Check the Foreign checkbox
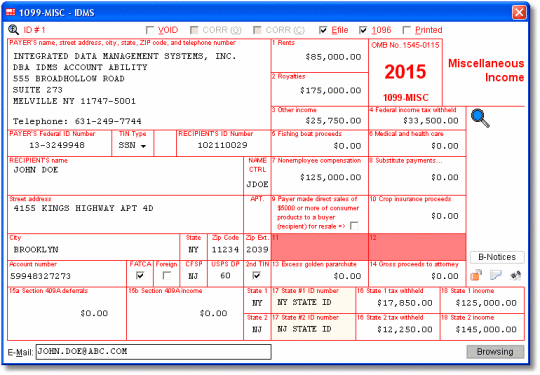Viewport: 540px width, 375px height. point(167,275)
